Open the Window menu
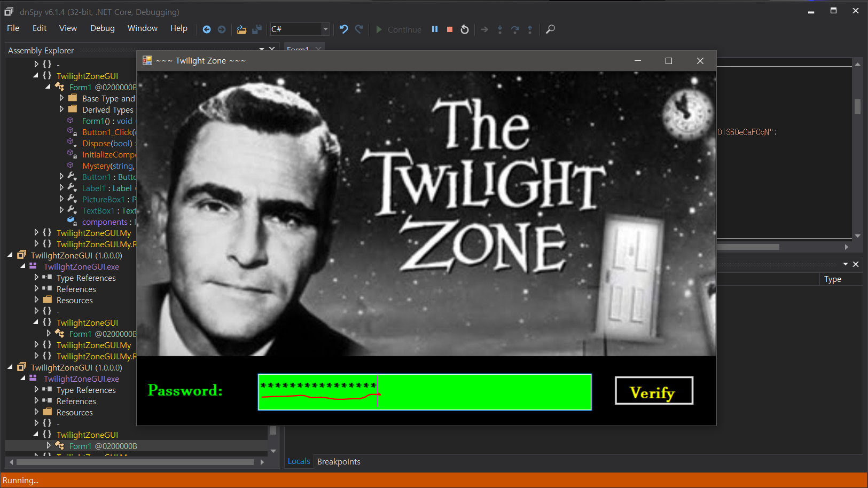Screen dimensions: 868x488 click(143, 28)
